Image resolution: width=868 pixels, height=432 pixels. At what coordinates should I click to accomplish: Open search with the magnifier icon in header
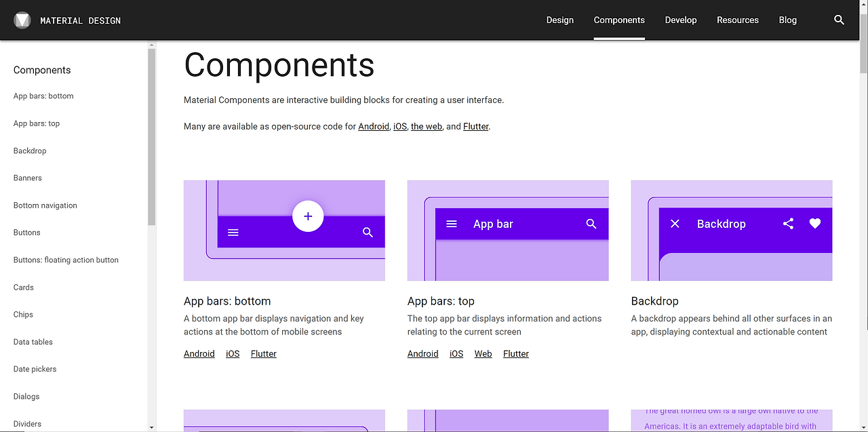click(839, 20)
